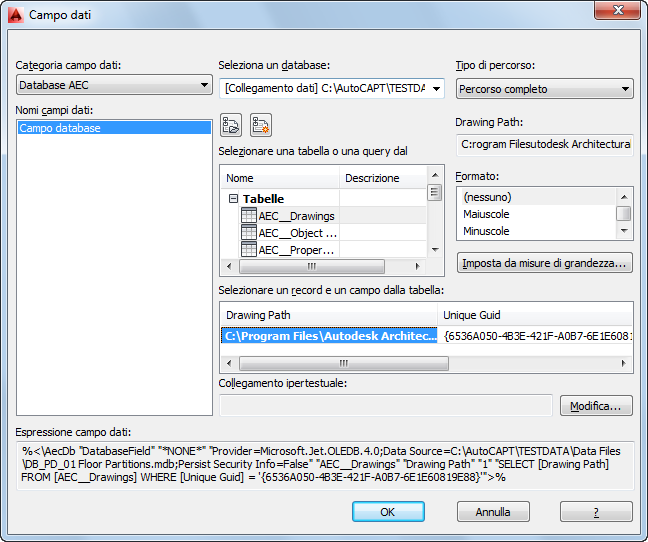Viewport: 648px width, 542px height.
Task: Click the AEC__Drawings table icon
Action: [249, 216]
